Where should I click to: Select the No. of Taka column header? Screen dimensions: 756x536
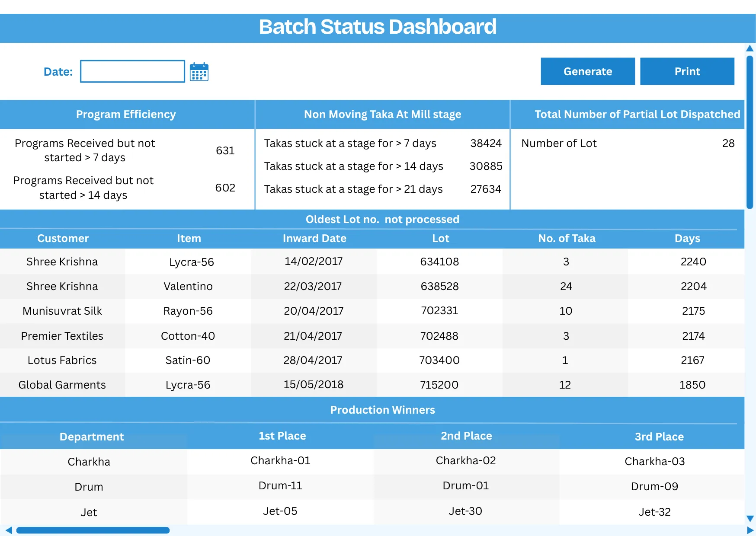tap(567, 238)
